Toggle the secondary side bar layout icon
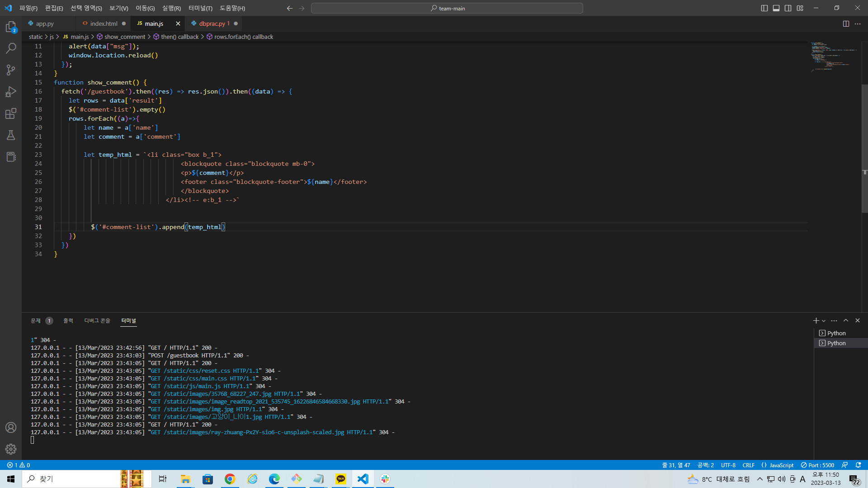This screenshot has width=868, height=488. (x=788, y=8)
